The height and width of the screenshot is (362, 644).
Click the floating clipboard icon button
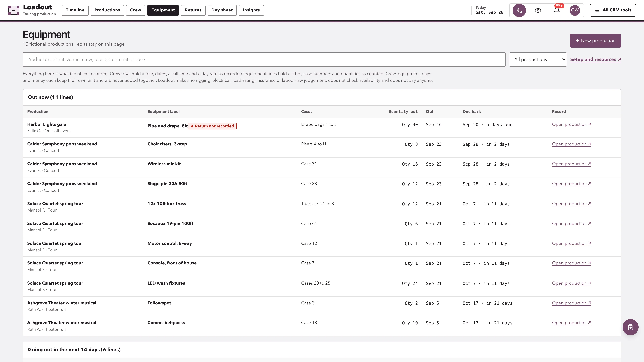630,327
